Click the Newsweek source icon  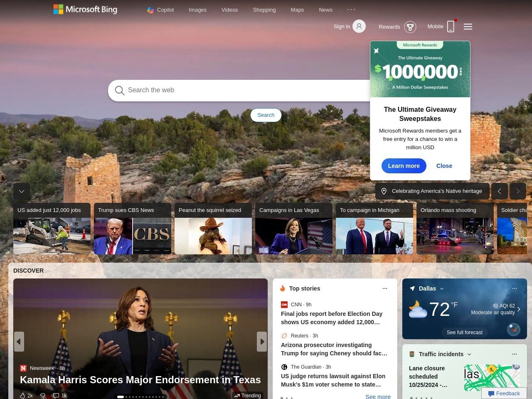point(23,368)
